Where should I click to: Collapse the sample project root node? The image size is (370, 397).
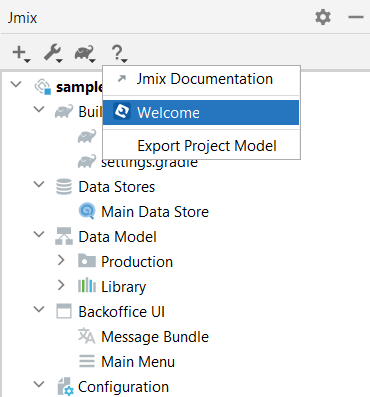16,84
